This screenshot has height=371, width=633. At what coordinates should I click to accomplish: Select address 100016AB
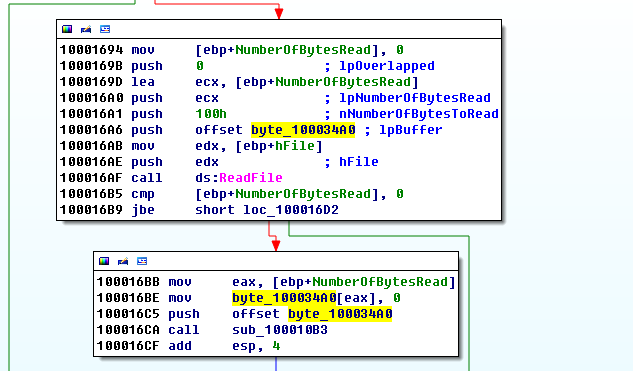91,146
